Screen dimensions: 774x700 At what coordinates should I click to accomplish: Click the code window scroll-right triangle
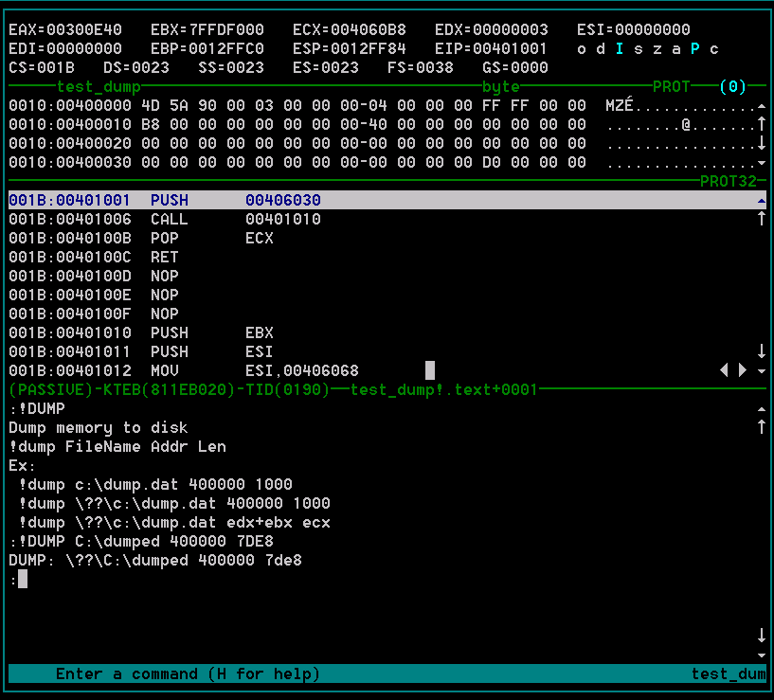[x=743, y=370]
